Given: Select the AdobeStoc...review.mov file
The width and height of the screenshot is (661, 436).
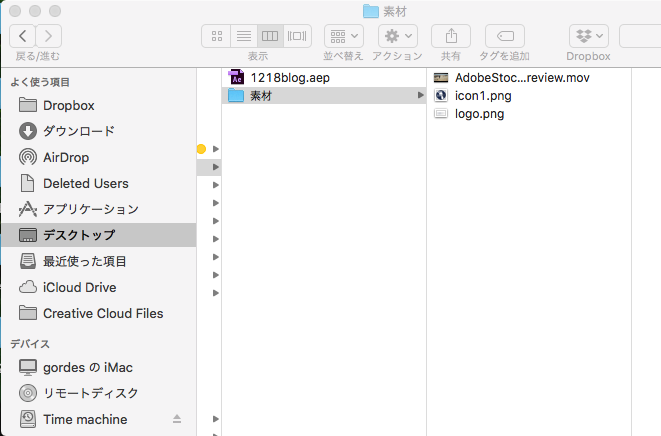Looking at the screenshot, I should (529, 78).
